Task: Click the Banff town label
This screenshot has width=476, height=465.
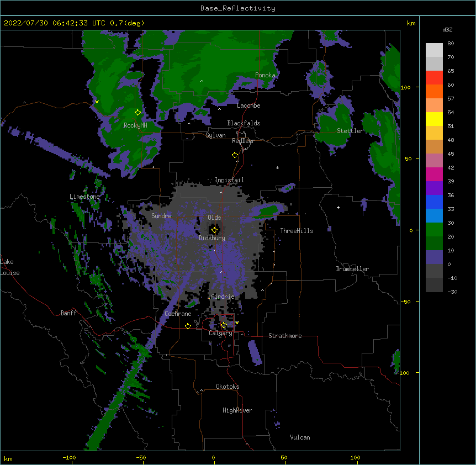Action: [x=68, y=313]
